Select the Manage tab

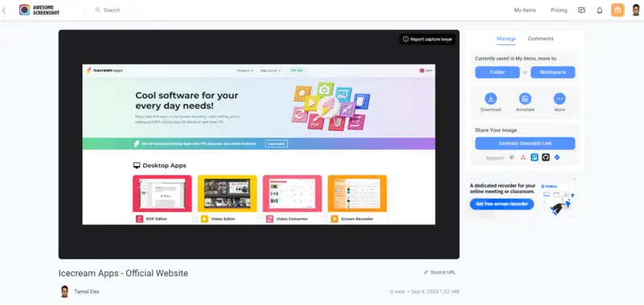pos(506,39)
